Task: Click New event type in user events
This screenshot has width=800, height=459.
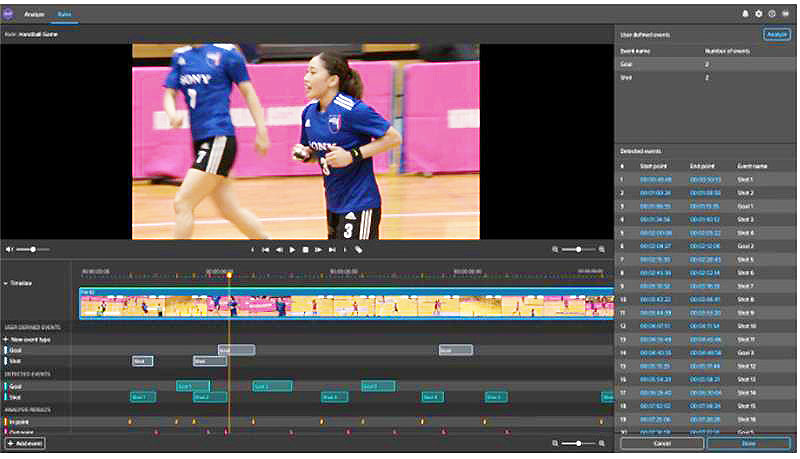Action: coord(28,340)
